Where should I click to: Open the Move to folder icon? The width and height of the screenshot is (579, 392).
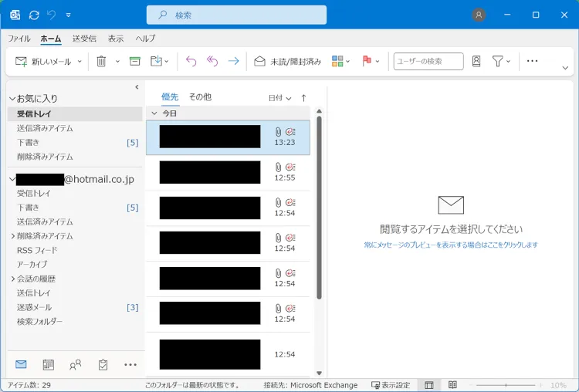click(x=157, y=61)
